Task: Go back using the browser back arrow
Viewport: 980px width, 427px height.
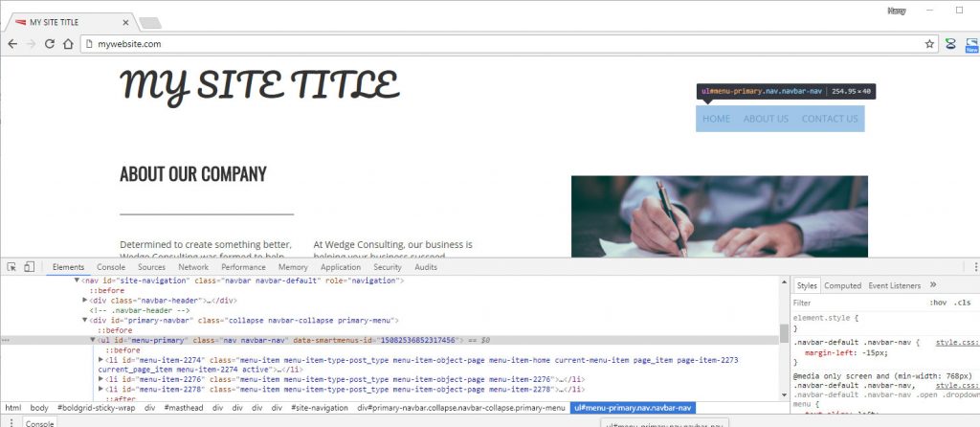Action: pos(12,44)
